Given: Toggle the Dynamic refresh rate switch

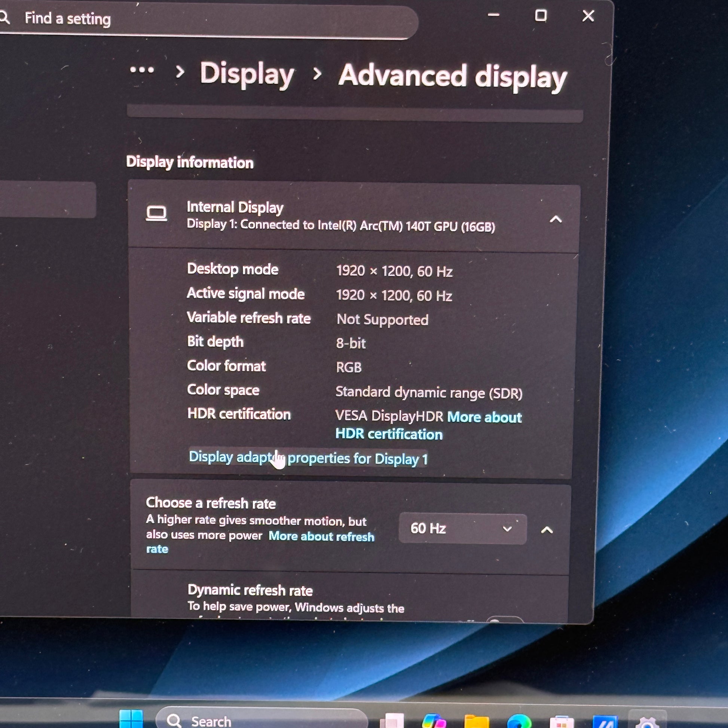Looking at the screenshot, I should coord(504,620).
